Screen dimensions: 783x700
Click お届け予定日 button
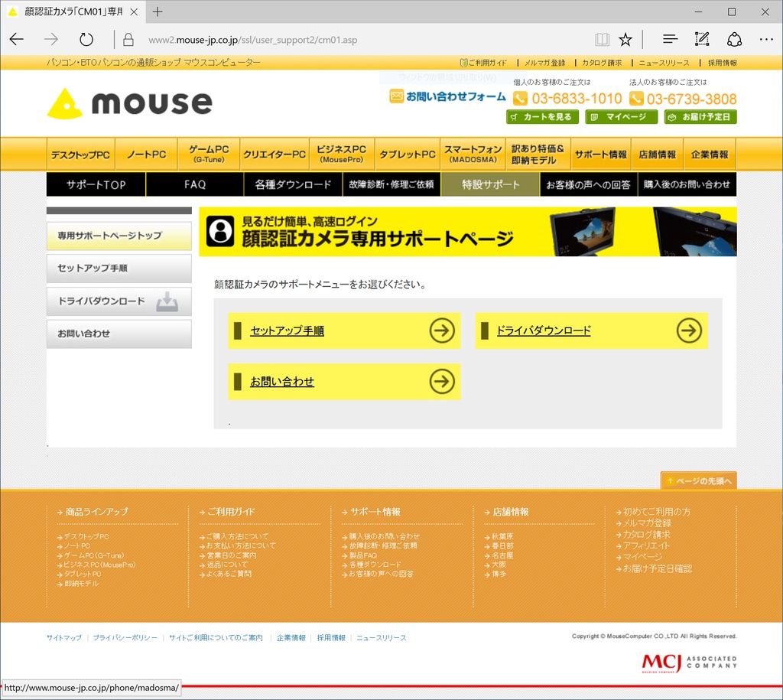(x=700, y=117)
